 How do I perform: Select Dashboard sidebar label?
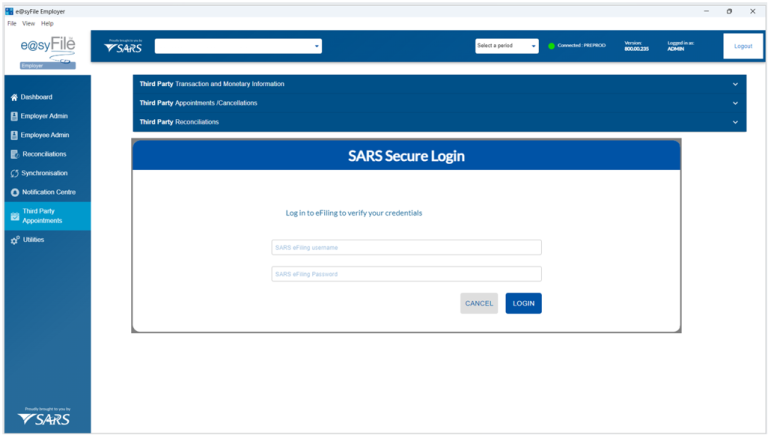(36, 97)
